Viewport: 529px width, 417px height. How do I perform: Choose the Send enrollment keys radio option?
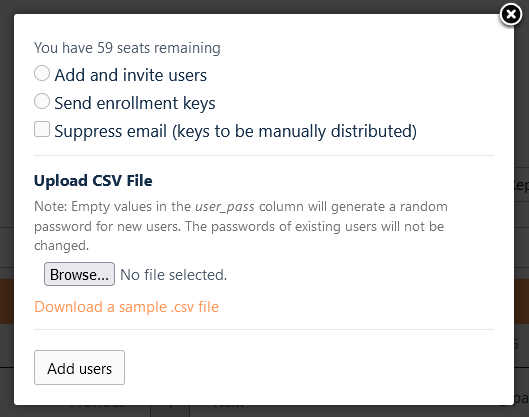pos(42,101)
